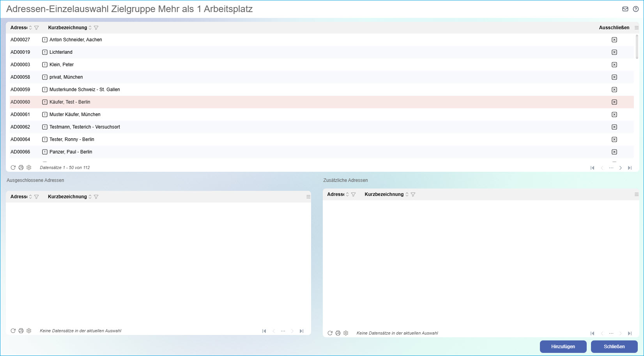Exclude address privat, München
This screenshot has height=356, width=644.
pos(614,77)
